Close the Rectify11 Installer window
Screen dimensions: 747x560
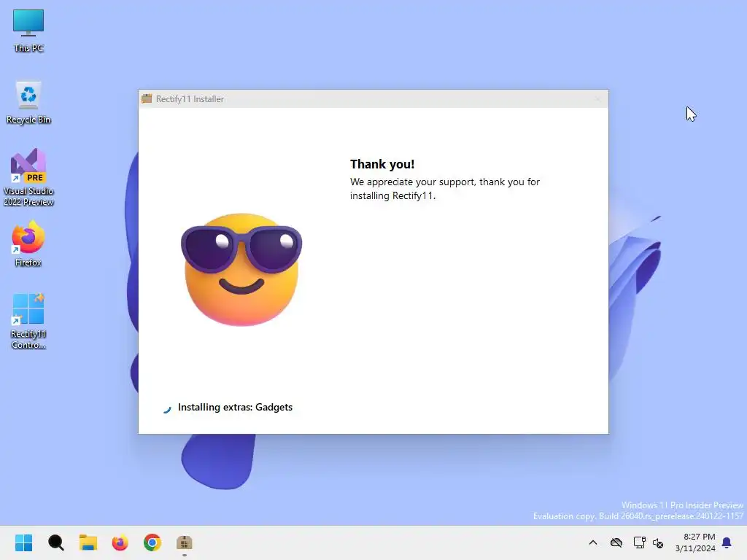point(597,99)
